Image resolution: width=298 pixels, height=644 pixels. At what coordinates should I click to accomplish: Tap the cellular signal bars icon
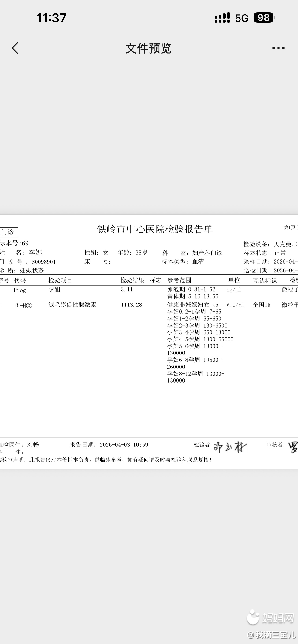222,18
